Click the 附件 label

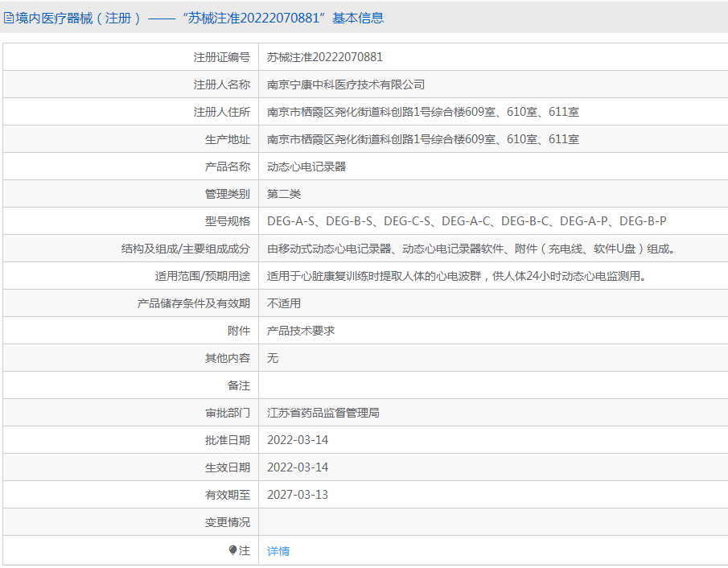239,331
